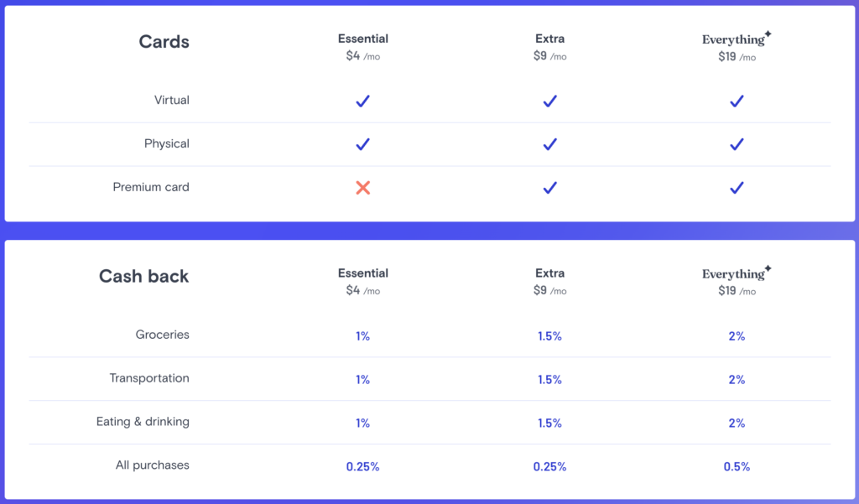The height and width of the screenshot is (504, 859).
Task: Click the 0.5% All purchases value
Action: 737,467
